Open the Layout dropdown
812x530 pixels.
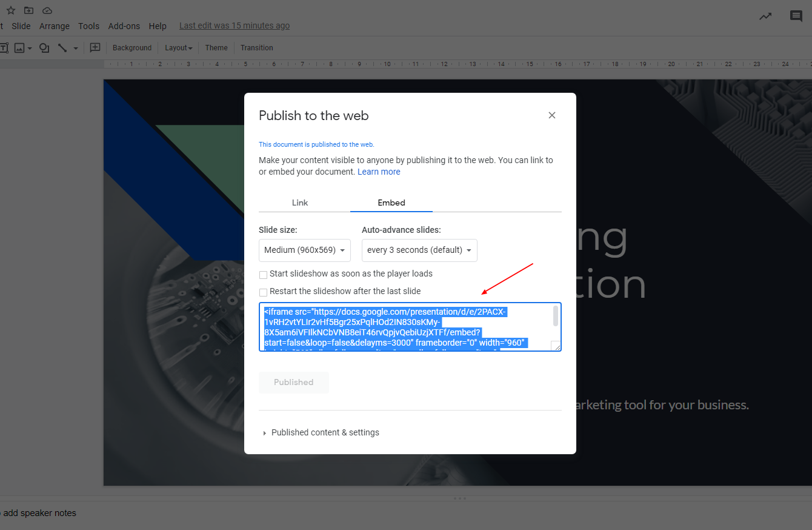(178, 48)
